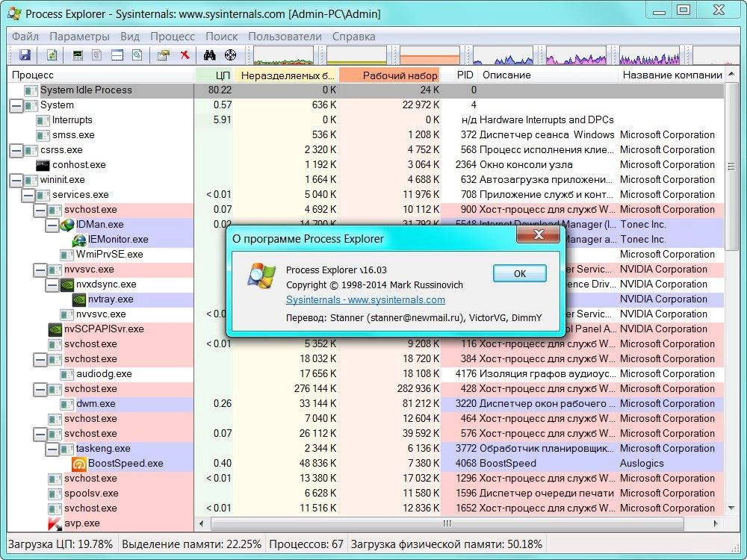
Task: Collapse the wininit.exe tree node
Action: click(x=16, y=181)
